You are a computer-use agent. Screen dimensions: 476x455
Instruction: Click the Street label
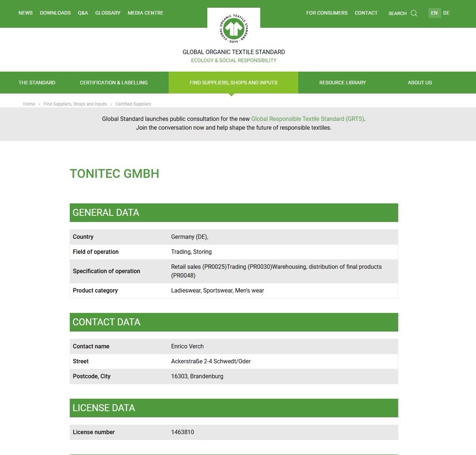(x=80, y=361)
